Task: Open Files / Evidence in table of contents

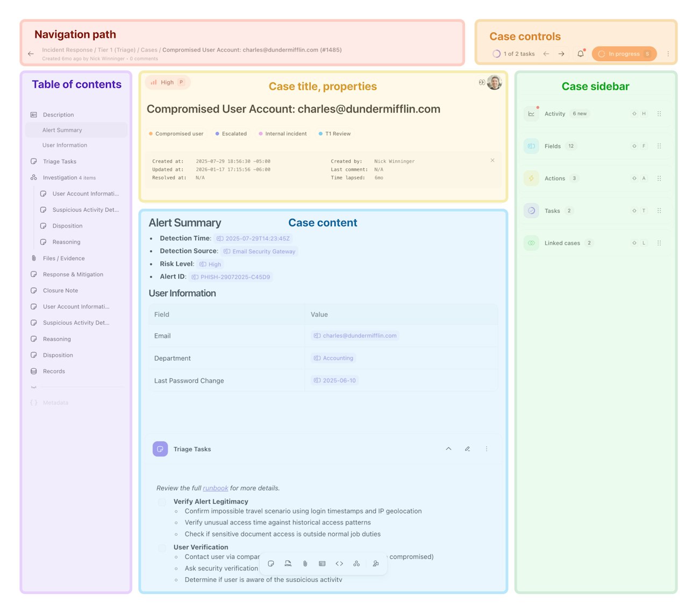Action: [x=63, y=258]
